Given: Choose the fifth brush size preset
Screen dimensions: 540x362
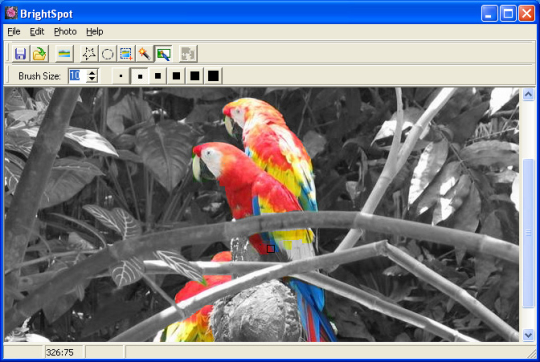Looking at the screenshot, I should coord(195,76).
